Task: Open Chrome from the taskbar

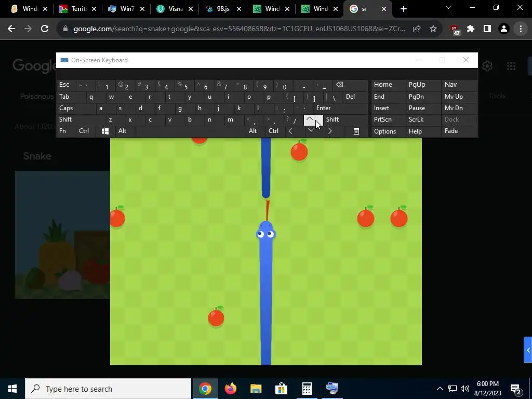Action: coord(205,389)
